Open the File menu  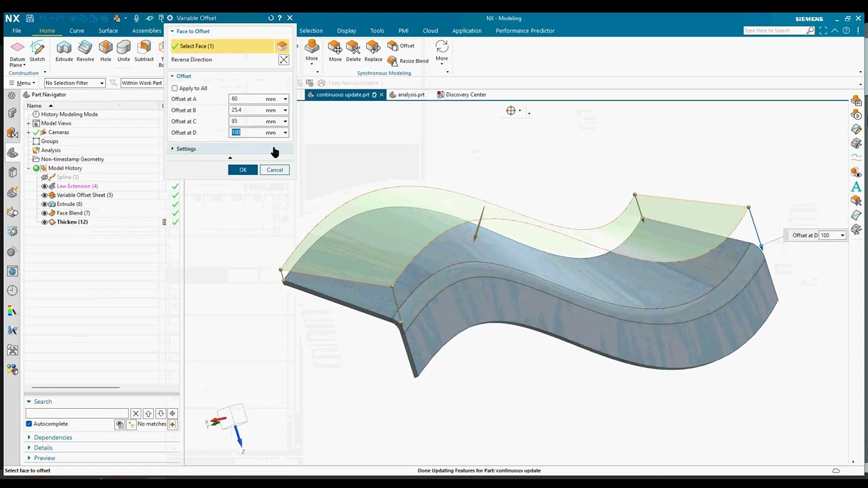point(16,30)
